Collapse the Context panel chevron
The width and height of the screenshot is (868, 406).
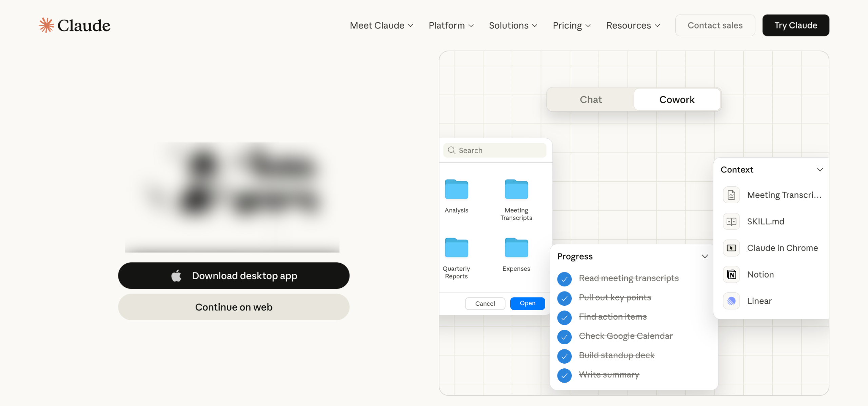click(x=820, y=170)
